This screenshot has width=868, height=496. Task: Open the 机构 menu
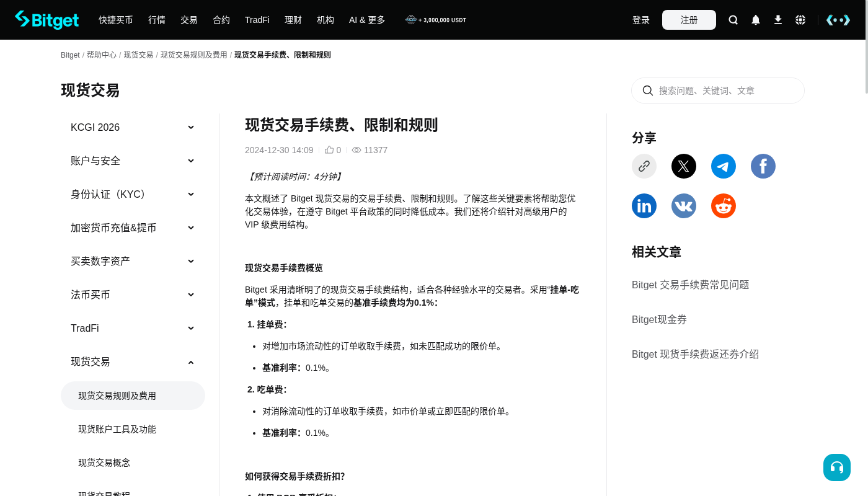(325, 20)
